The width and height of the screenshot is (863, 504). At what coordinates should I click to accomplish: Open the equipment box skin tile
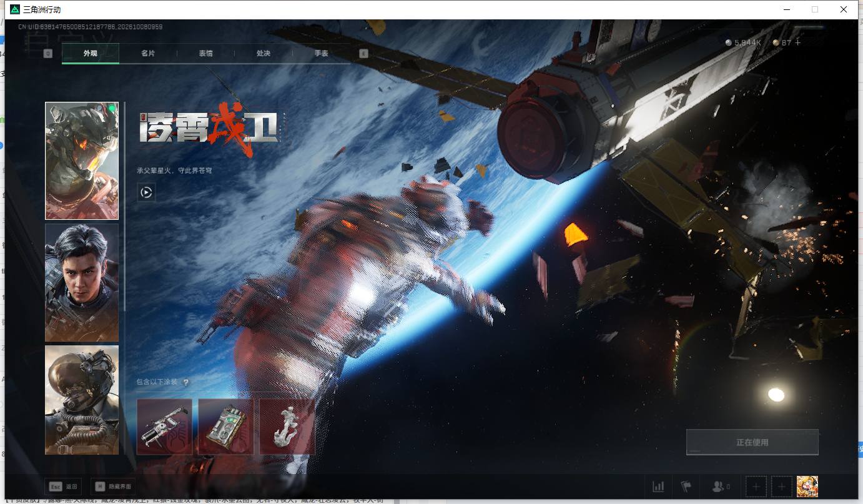(225, 427)
